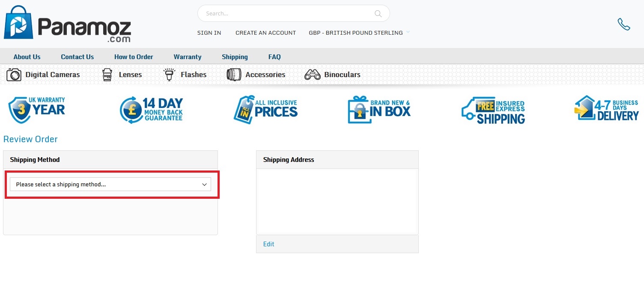This screenshot has height=284, width=644.
Task: Click the Sign In link
Action: [209, 33]
